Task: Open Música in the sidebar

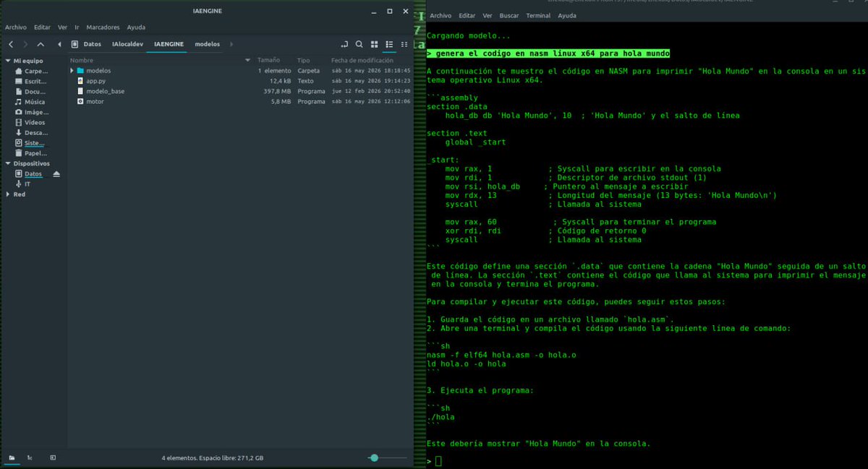Action: tap(30, 102)
